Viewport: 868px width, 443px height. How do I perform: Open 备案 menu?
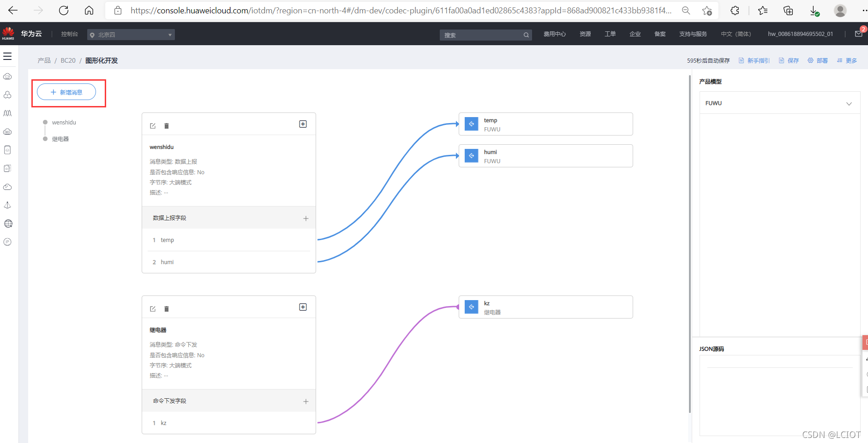pyautogui.click(x=660, y=34)
